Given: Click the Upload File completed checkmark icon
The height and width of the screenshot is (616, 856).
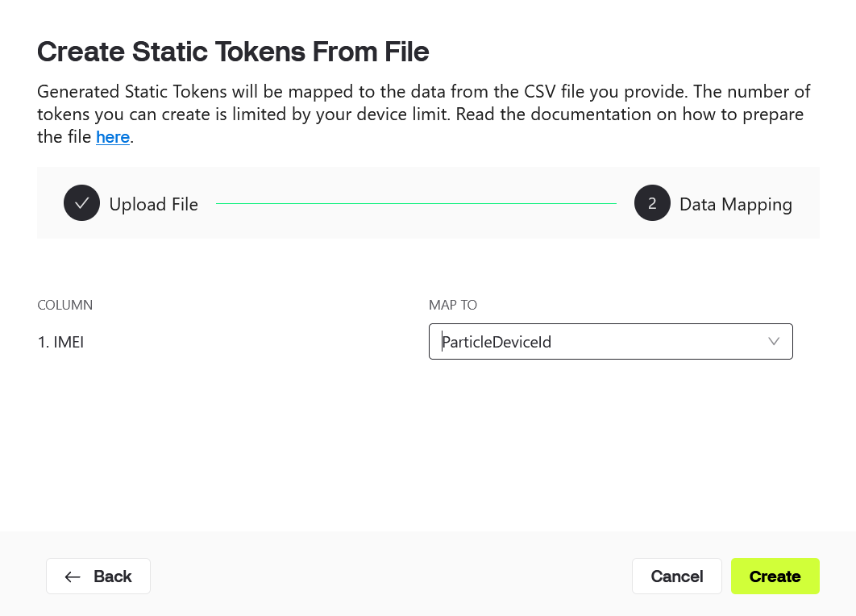Looking at the screenshot, I should (82, 203).
